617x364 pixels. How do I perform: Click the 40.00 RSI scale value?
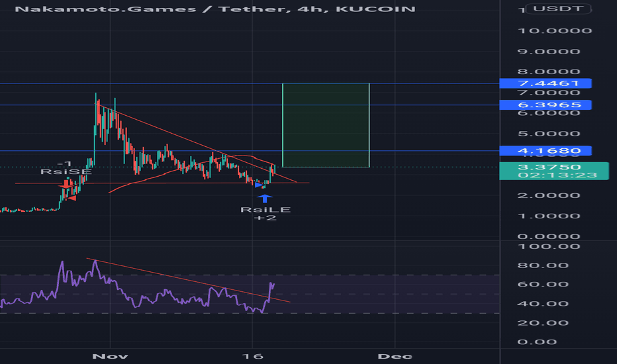tap(543, 304)
